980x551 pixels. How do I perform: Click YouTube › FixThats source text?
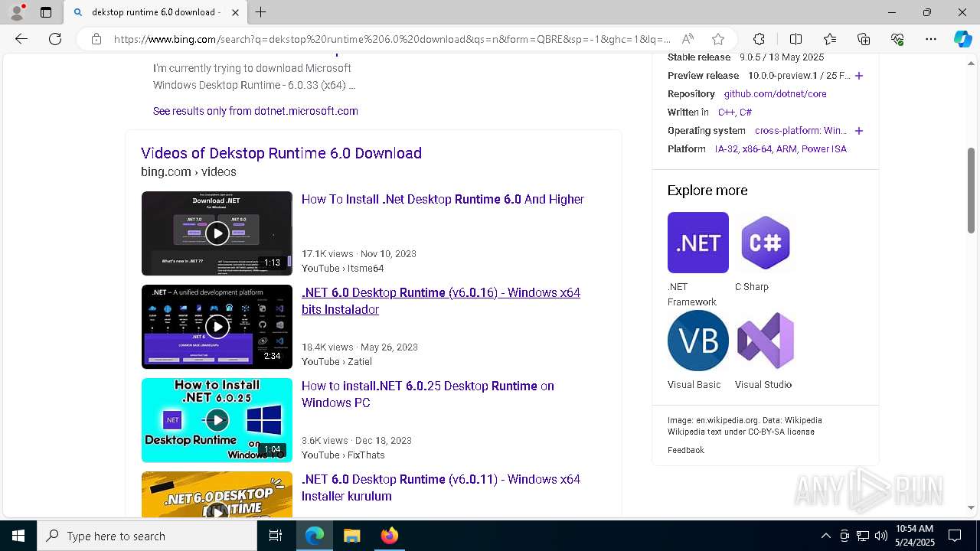coord(343,455)
